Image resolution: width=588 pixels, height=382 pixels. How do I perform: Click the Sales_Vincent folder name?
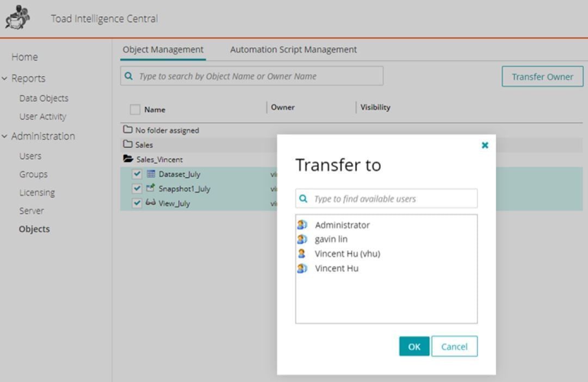(160, 160)
